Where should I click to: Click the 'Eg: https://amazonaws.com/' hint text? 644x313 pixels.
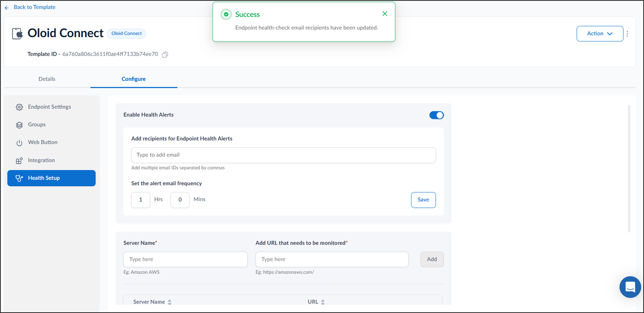coord(285,272)
